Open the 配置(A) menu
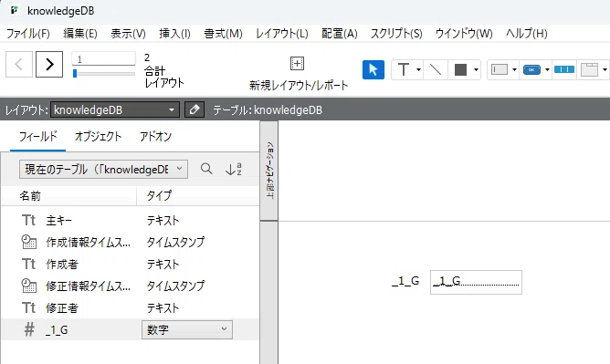The height and width of the screenshot is (364, 610). 339,34
